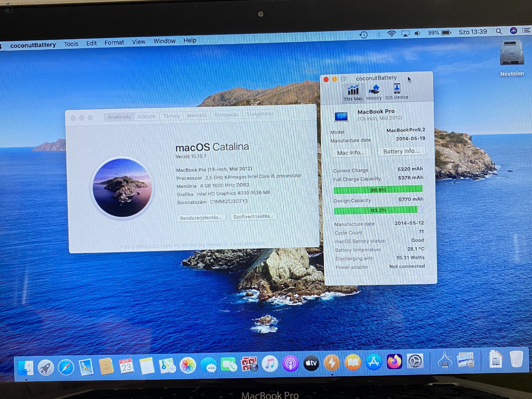This screenshot has height=399, width=532.
Task: Click the Bluetooth menu bar icon
Action: (x=379, y=34)
